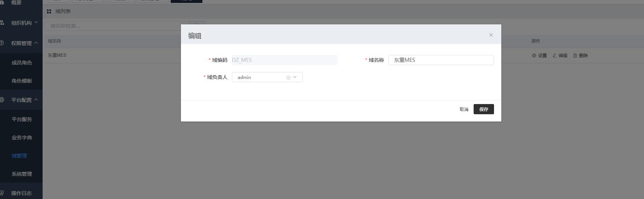Click into the 域名称 input field

[x=440, y=60]
